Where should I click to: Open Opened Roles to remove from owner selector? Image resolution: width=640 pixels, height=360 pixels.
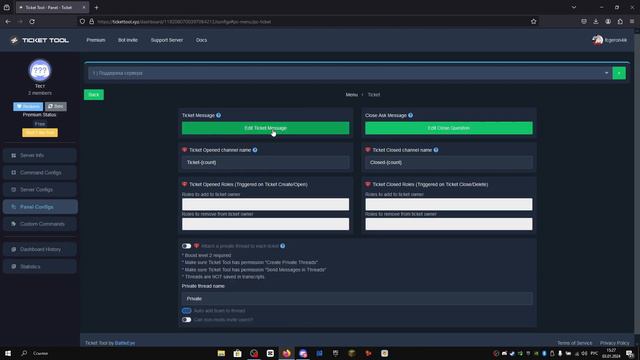click(265, 224)
